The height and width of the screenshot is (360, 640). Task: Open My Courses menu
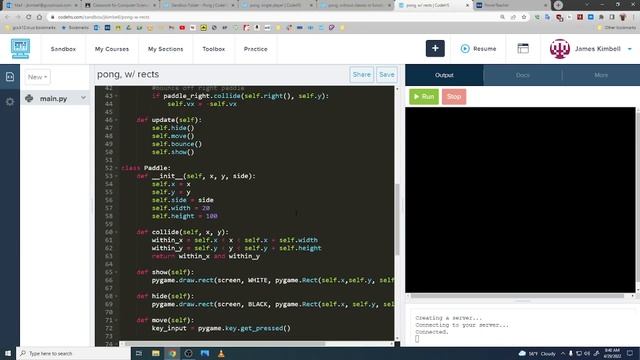(112, 49)
